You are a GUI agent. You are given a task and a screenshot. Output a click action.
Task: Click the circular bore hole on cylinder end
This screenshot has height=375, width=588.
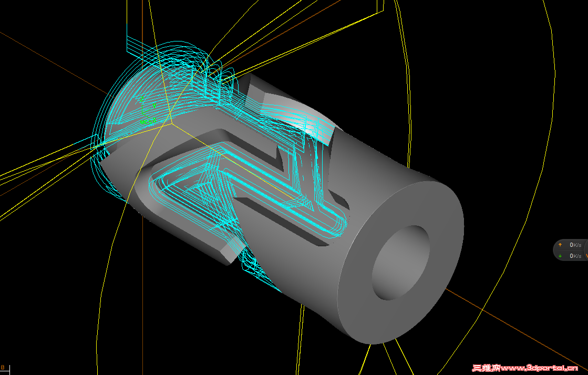point(400,263)
